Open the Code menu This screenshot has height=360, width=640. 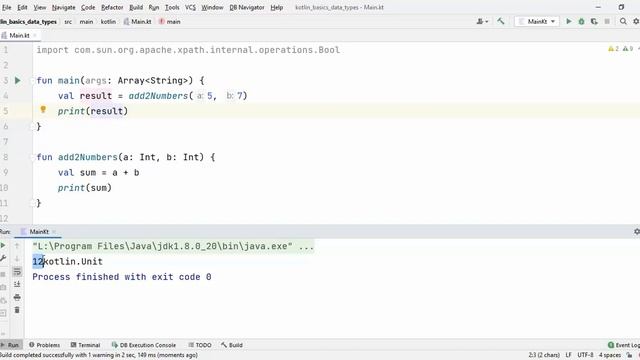tap(88, 7)
